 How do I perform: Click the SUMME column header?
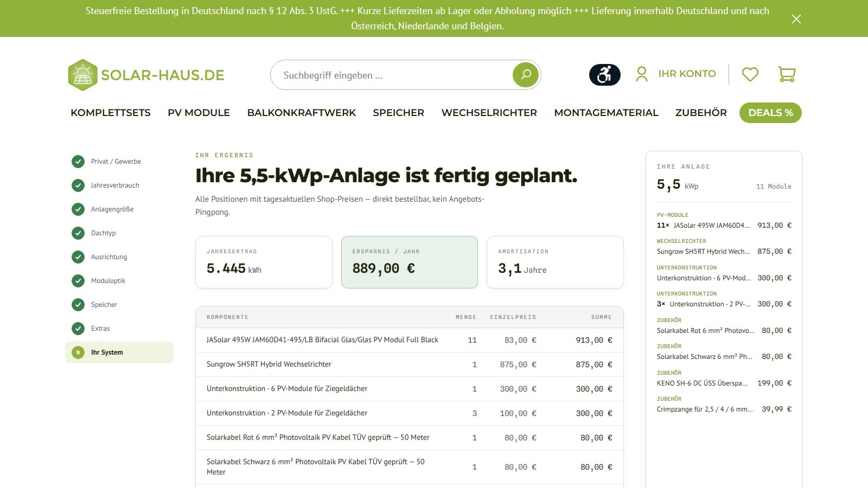[x=601, y=317]
